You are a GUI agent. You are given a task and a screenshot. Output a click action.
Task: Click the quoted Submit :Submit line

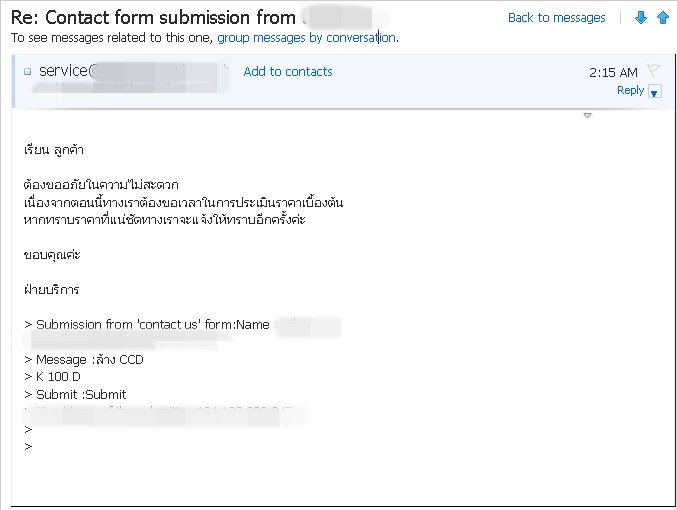75,395
